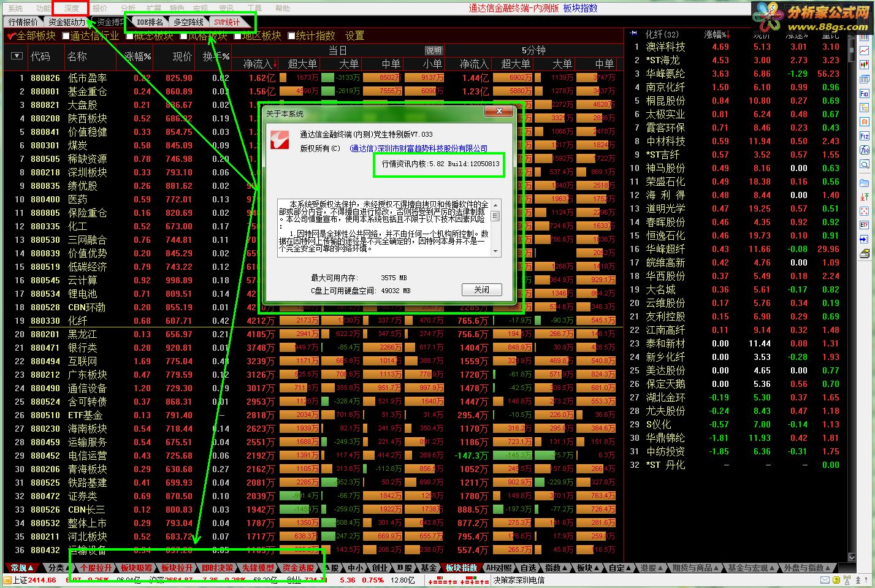This screenshot has height=588, width=875.
Task: Click the application logo in About dialog
Action: pyautogui.click(x=280, y=140)
